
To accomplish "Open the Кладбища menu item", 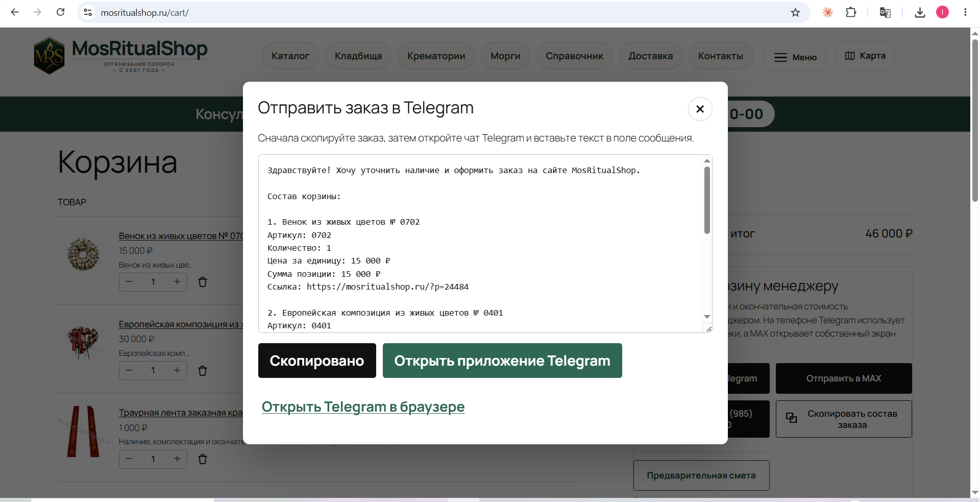I will [358, 56].
